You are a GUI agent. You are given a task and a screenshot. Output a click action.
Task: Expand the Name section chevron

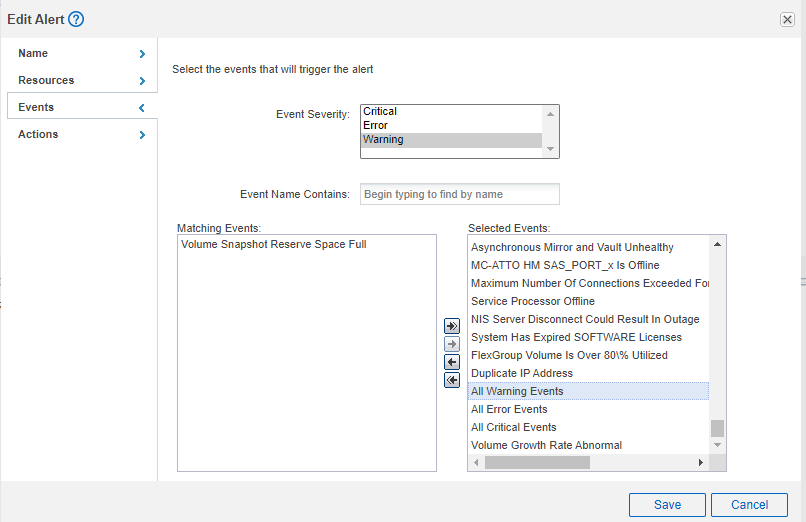tap(142, 54)
